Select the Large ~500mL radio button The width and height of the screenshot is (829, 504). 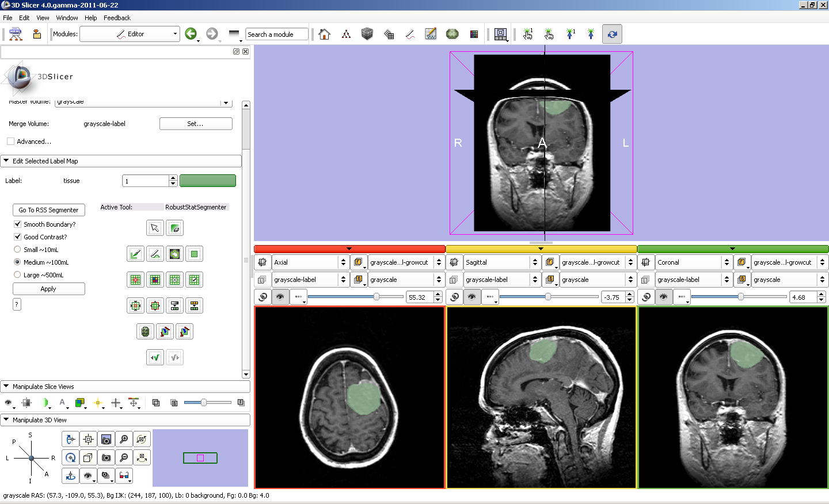click(17, 275)
